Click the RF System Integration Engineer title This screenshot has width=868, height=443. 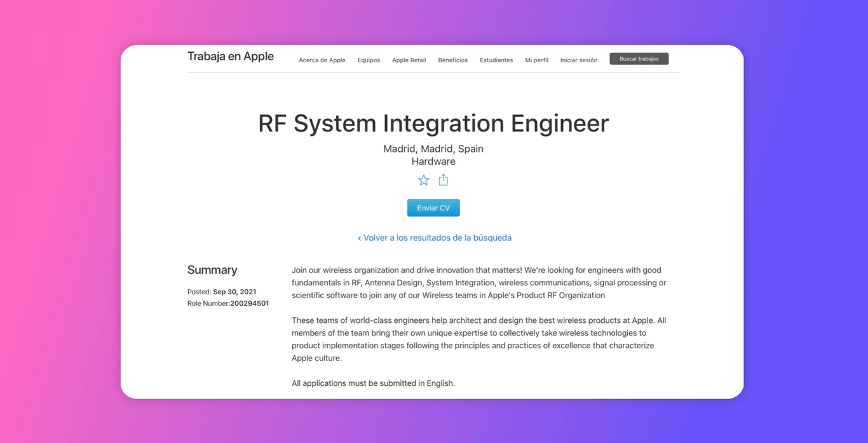point(433,123)
